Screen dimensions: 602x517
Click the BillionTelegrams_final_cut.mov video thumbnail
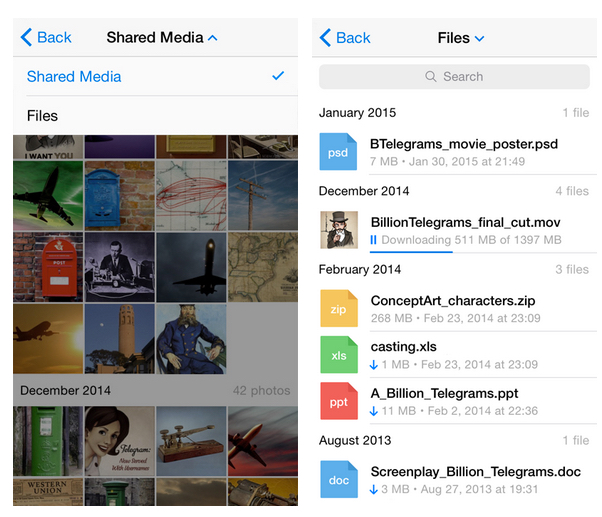(339, 230)
